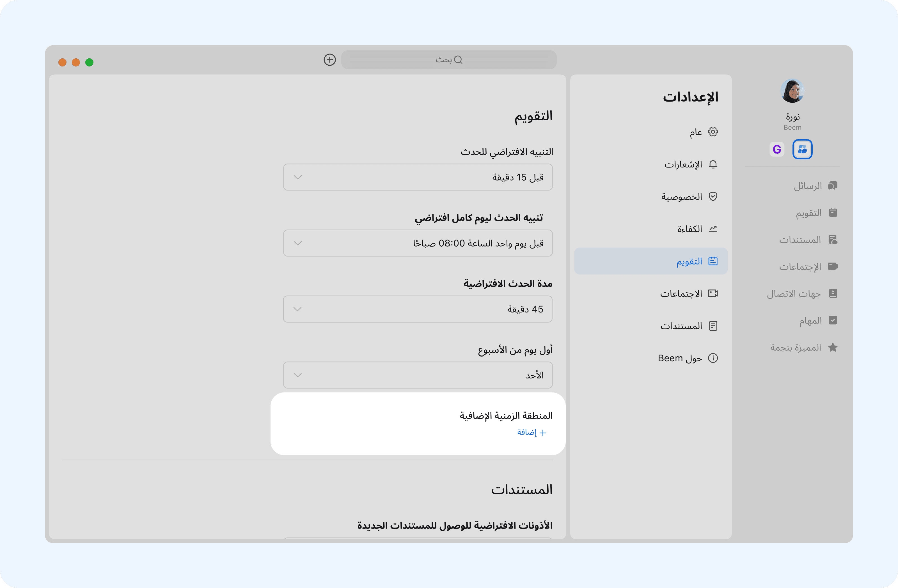Open Privacy (الخصوصية) settings
The image size is (898, 588).
[x=689, y=197]
